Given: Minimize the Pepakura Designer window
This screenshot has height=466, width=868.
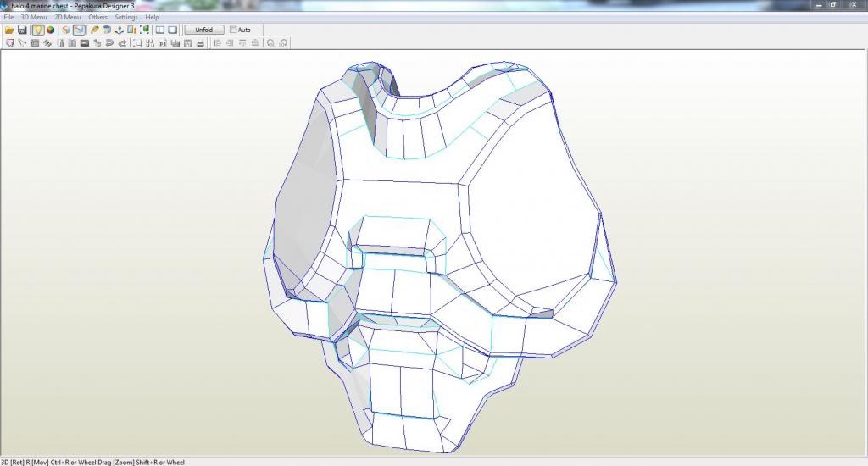Looking at the screenshot, I should (820, 5).
